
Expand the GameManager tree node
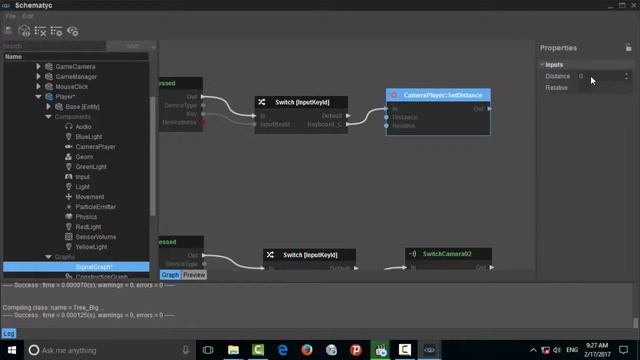tap(38, 76)
